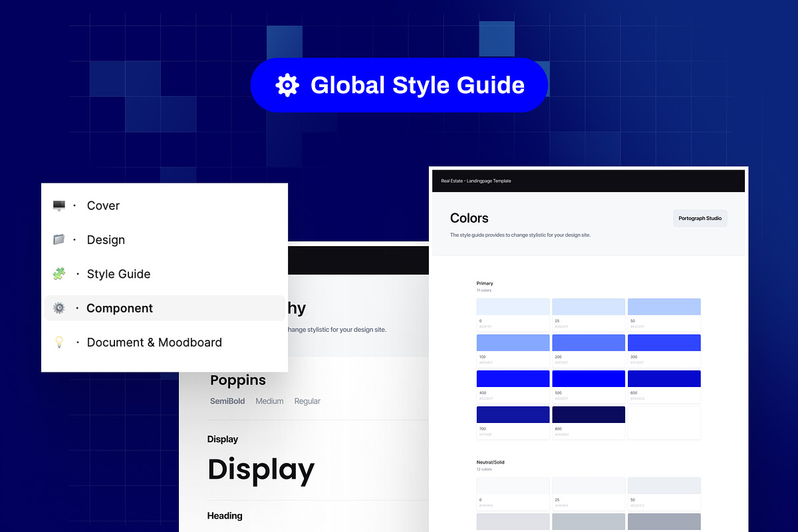Click the Real Estate - Landingpage Template title
Viewport: 798px width, 532px height.
click(476, 181)
